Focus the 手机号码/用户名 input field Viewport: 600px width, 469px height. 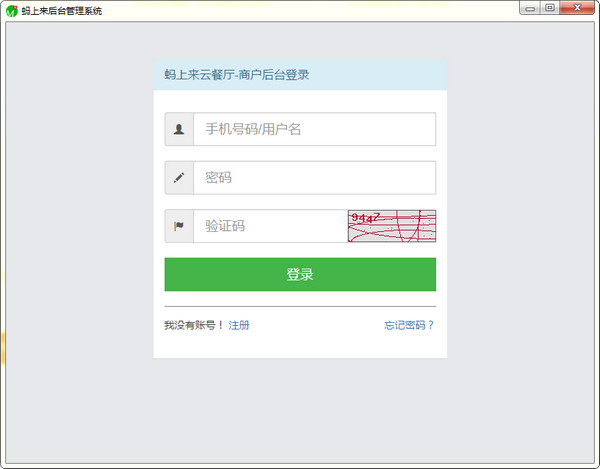(314, 129)
